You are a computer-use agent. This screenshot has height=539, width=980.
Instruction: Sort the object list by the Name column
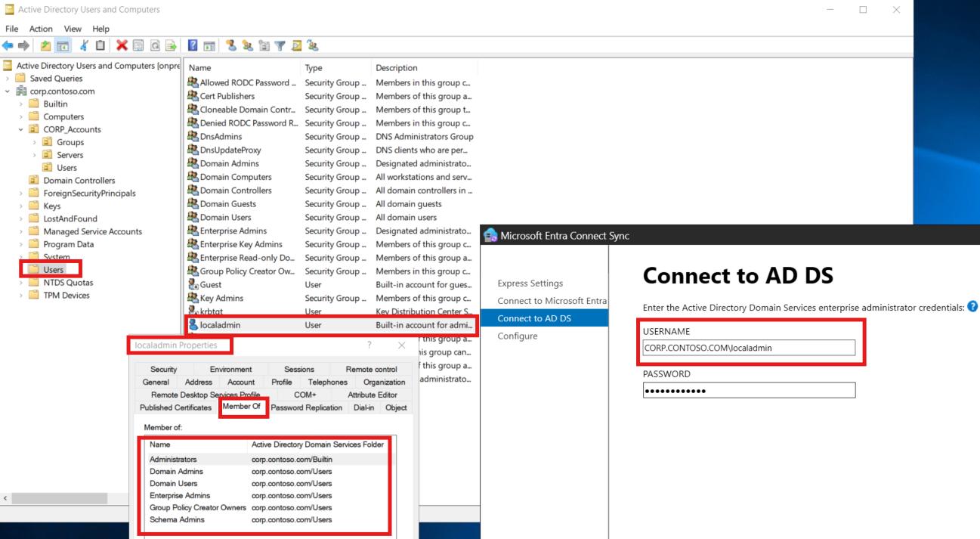click(x=242, y=68)
